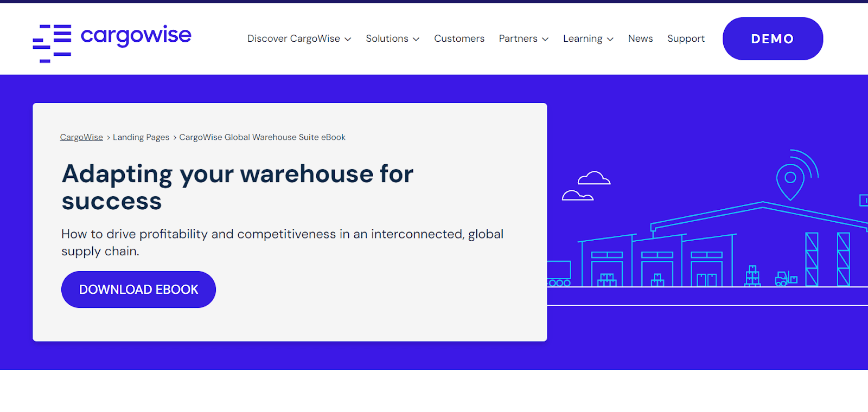This screenshot has width=868, height=412.
Task: Open the Discover CargoWise menu
Action: pyautogui.click(x=293, y=38)
